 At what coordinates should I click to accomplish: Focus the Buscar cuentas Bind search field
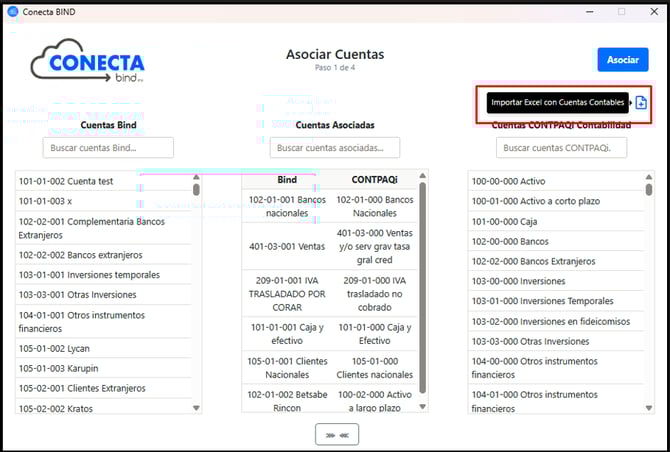point(108,148)
